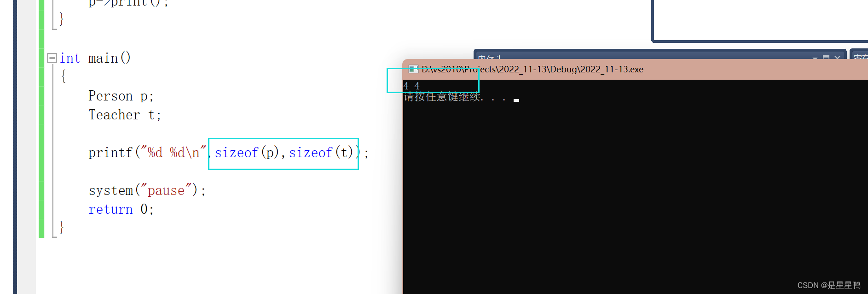Click the "pause" string literal in system call

166,190
